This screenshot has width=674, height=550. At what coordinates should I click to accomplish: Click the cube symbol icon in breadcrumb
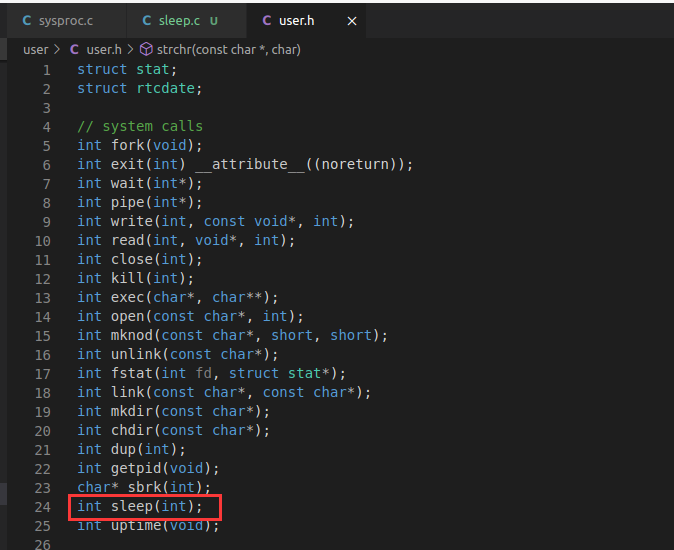[146, 49]
